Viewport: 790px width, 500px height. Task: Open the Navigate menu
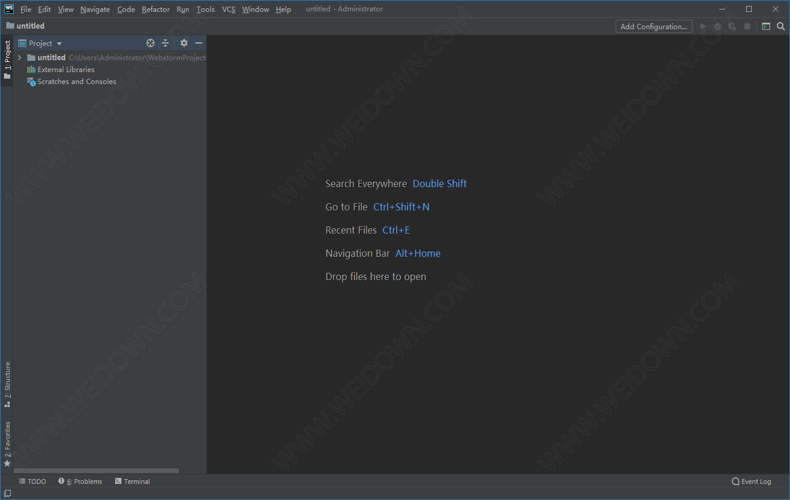[x=95, y=9]
